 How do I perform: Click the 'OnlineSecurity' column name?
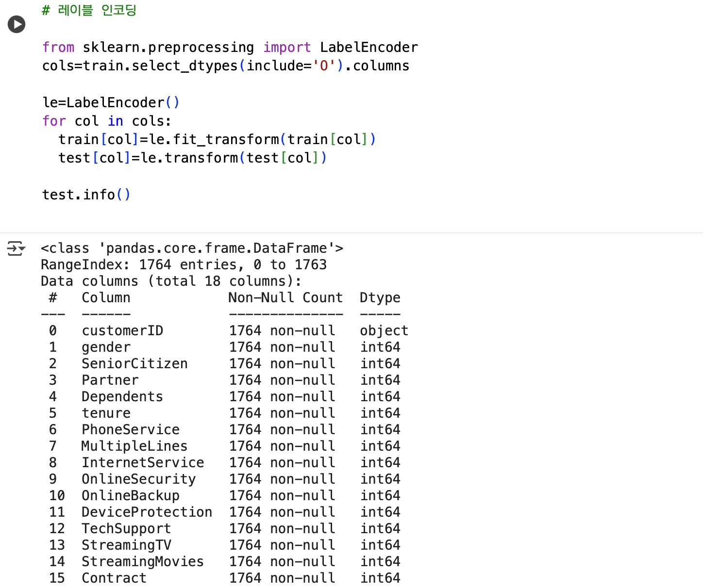point(139,479)
